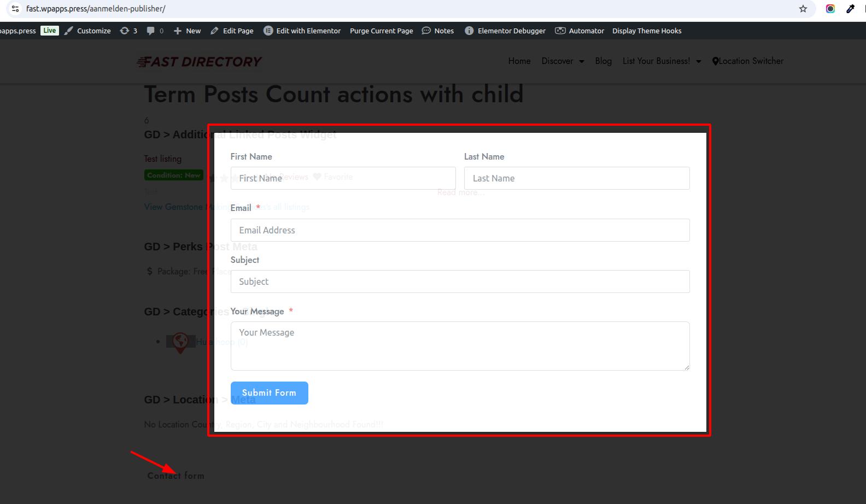Open site information icon left of URL
Image resolution: width=866 pixels, height=504 pixels.
(15, 9)
